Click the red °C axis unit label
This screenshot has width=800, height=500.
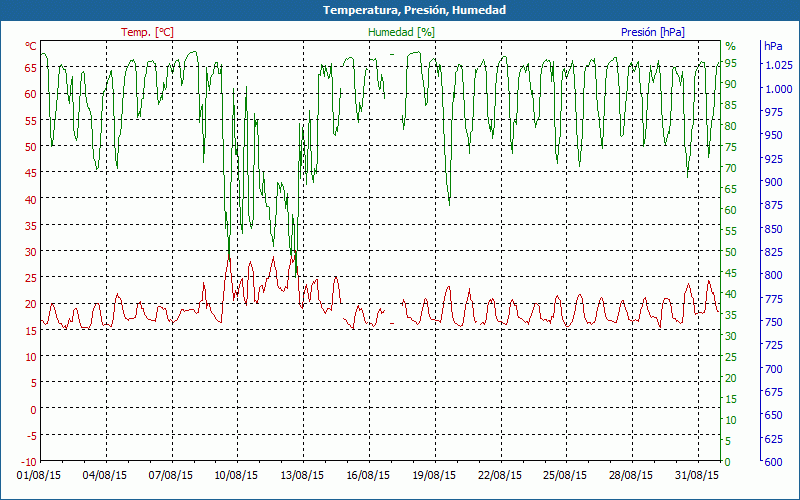coord(31,46)
